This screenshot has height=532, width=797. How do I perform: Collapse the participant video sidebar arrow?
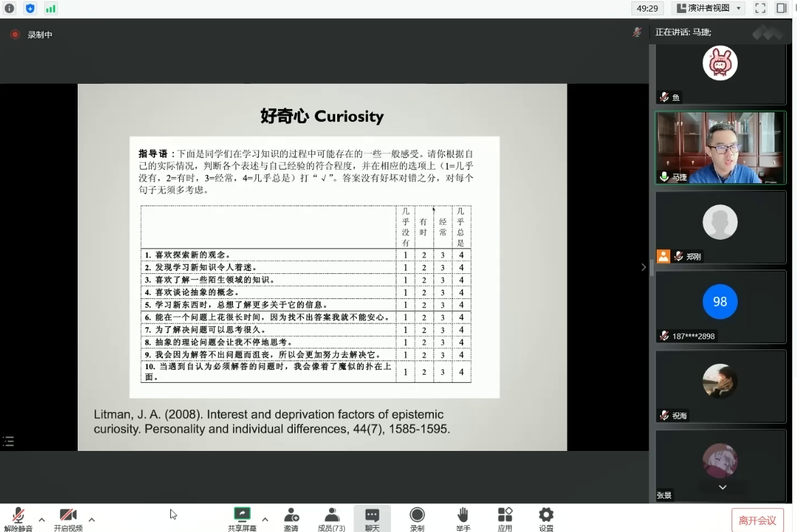tap(644, 267)
